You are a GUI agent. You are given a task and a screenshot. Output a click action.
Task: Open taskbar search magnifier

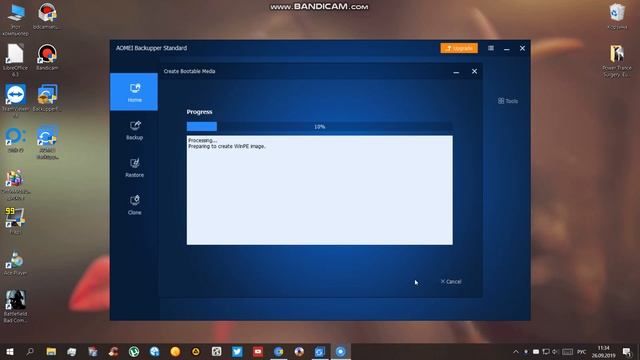click(x=30, y=351)
